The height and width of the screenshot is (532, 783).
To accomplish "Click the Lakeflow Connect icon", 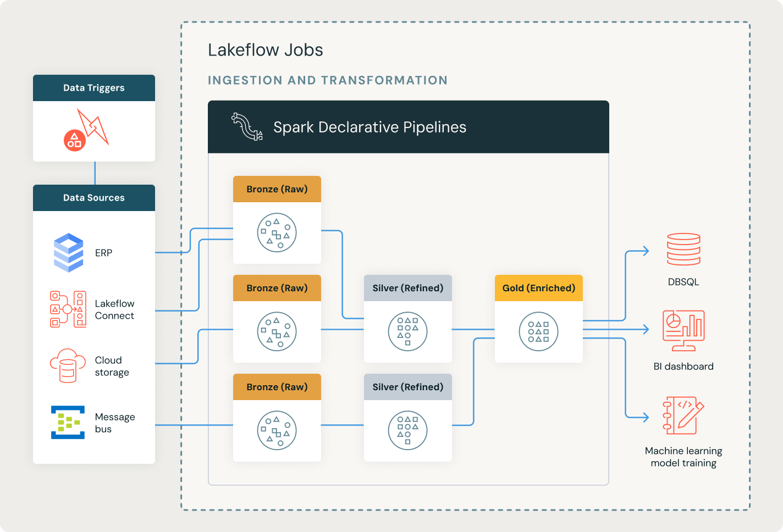I will tap(68, 309).
